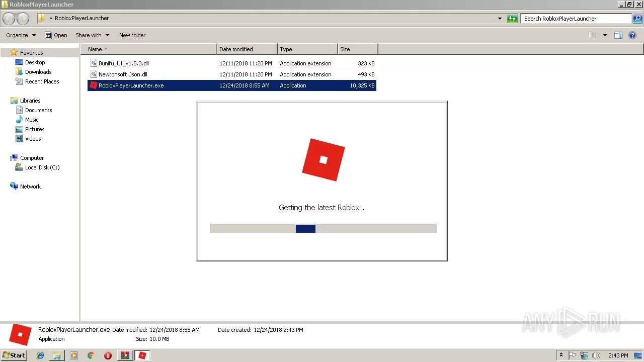This screenshot has height=362, width=644.
Task: Click the green Refresh button beside address bar
Action: click(x=512, y=19)
